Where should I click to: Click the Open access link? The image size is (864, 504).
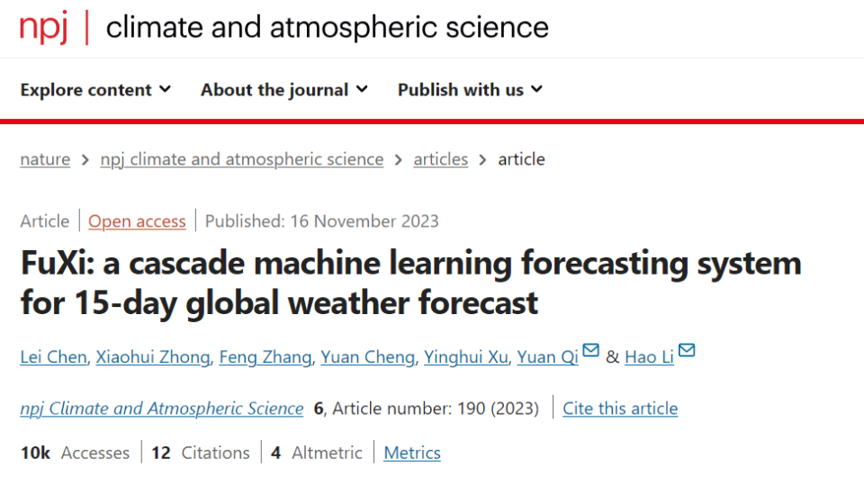point(137,221)
